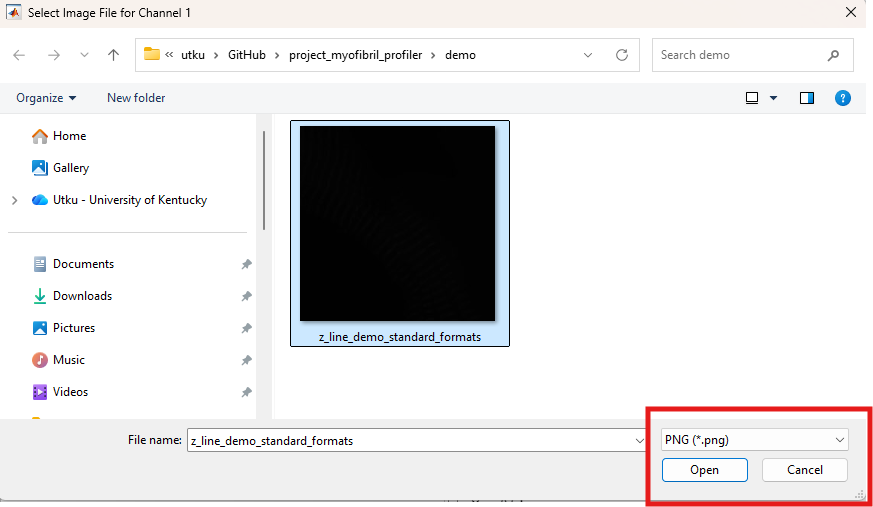Open the PNG file type dropdown

click(x=754, y=440)
